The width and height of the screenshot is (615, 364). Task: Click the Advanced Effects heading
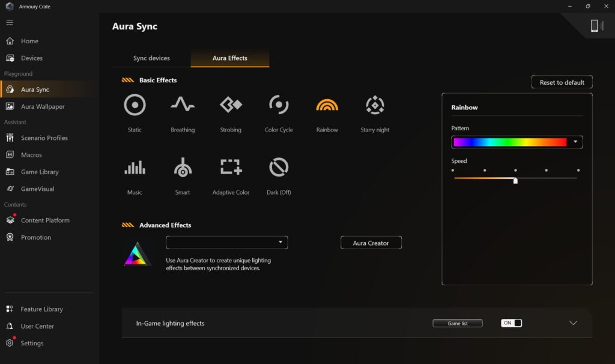click(165, 225)
